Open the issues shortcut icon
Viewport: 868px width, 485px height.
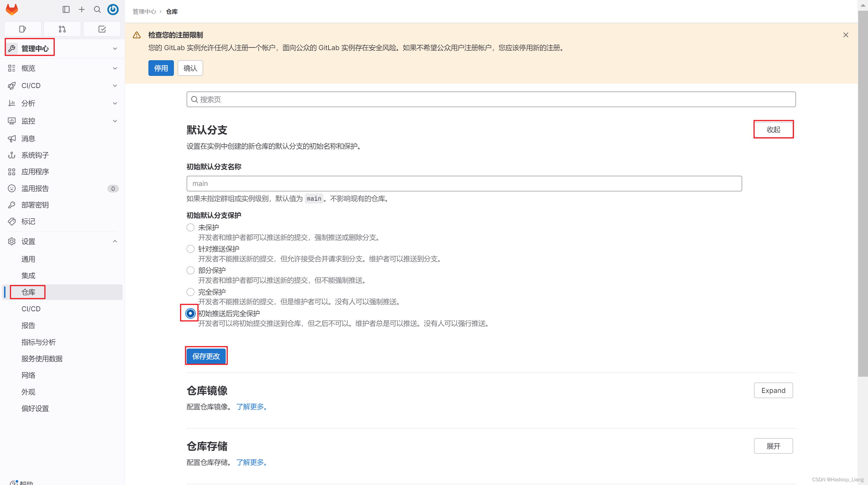coord(23,29)
